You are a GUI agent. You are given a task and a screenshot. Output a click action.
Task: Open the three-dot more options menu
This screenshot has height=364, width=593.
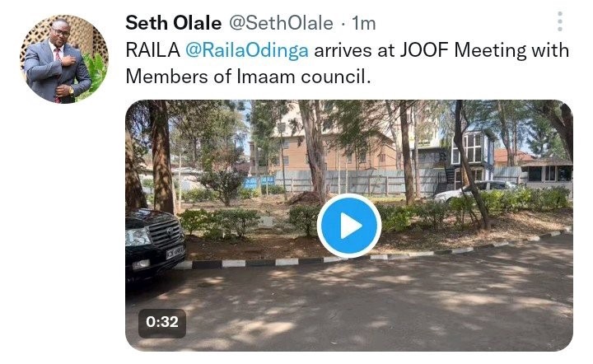(x=560, y=21)
